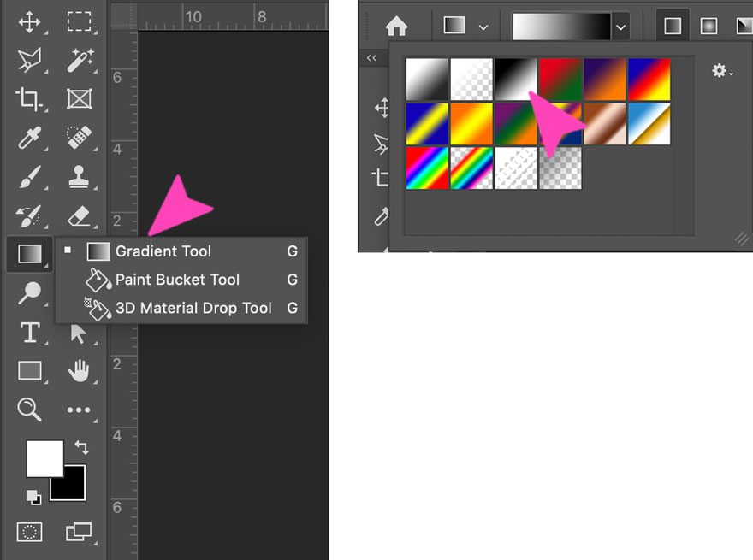Viewport: 753px width, 560px height.
Task: Open the Edit Toolbar ellipsis button
Action: click(80, 410)
